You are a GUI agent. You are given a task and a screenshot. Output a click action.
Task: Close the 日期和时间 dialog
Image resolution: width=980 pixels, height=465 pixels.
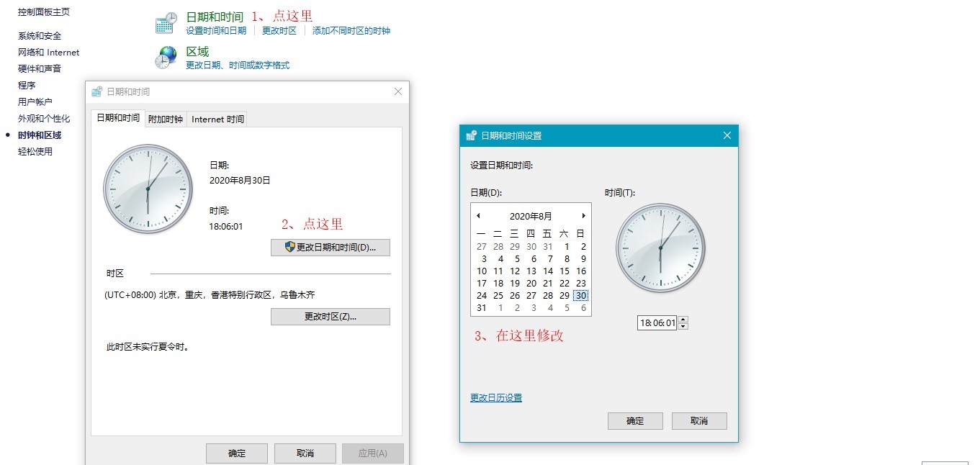(398, 92)
